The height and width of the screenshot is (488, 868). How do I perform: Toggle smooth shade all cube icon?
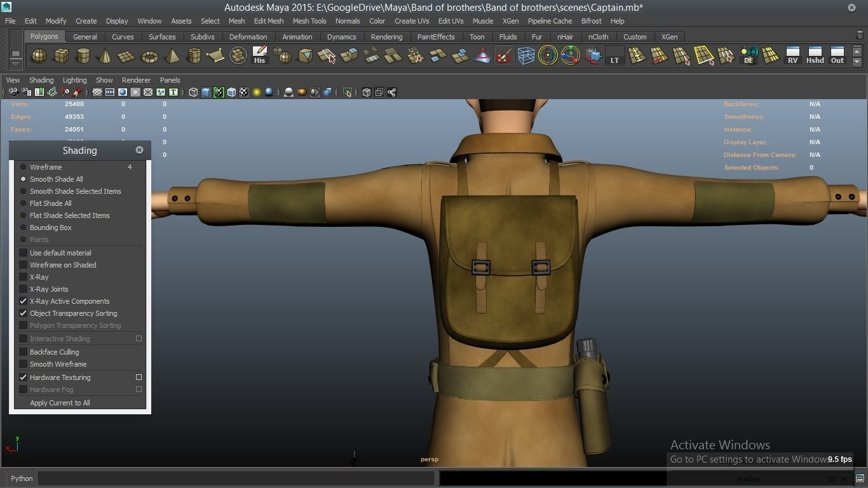[x=206, y=92]
